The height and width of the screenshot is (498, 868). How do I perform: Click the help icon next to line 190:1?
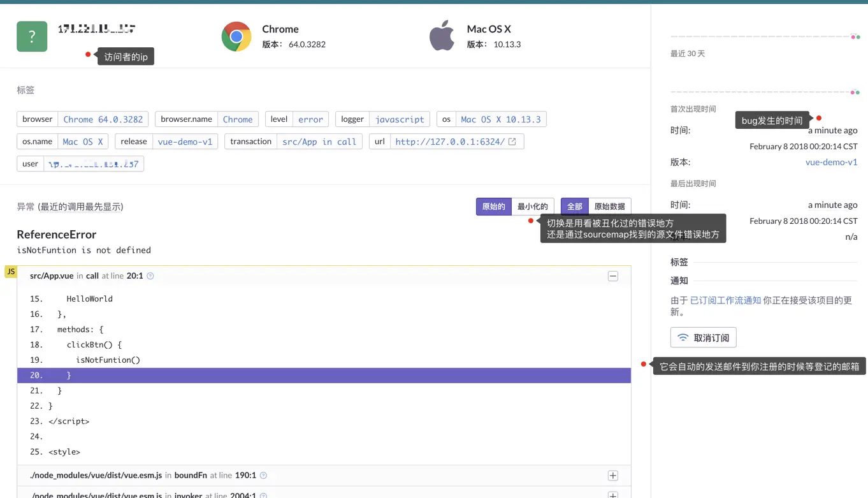(x=263, y=476)
